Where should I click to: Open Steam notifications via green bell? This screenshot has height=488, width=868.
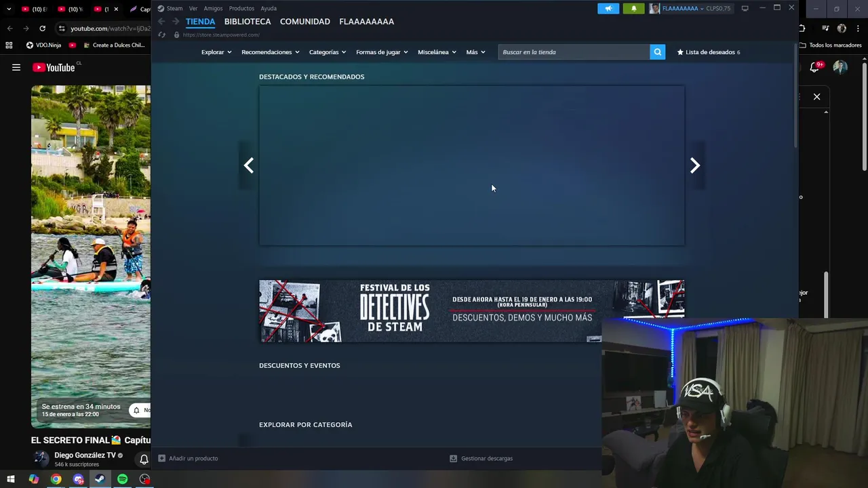click(633, 8)
